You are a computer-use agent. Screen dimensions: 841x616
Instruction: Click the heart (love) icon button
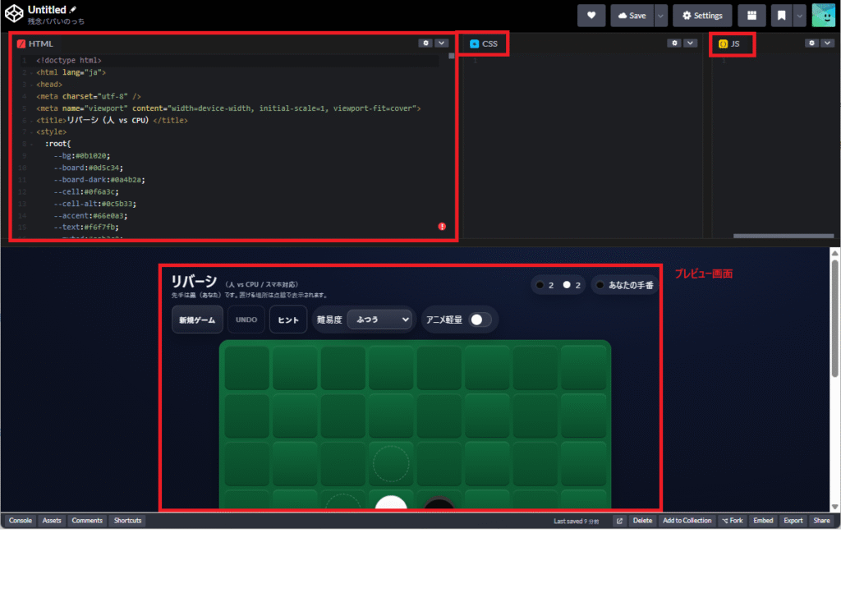(x=591, y=16)
